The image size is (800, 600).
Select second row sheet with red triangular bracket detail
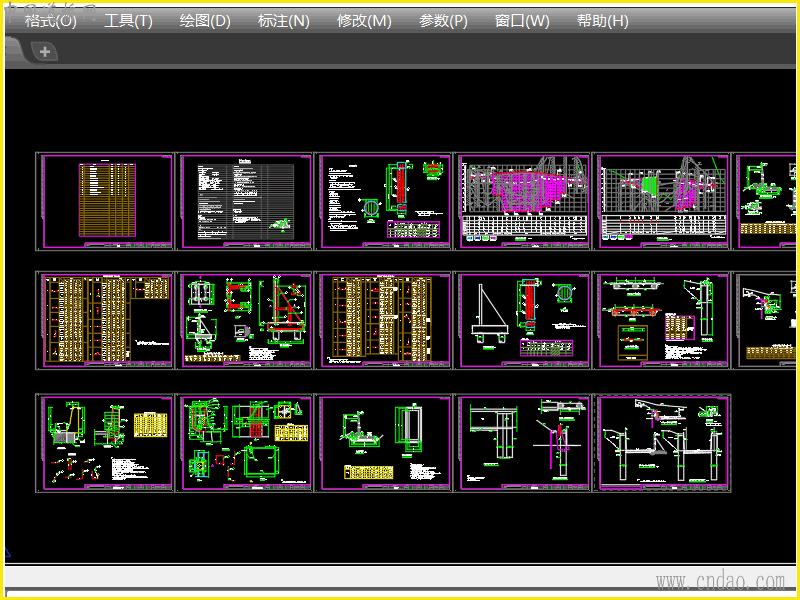point(244,320)
